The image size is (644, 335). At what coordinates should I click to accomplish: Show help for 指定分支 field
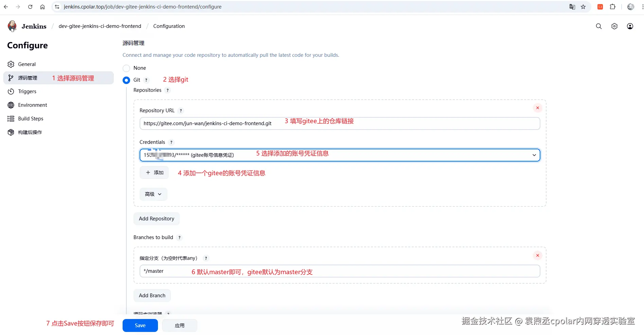tap(206, 258)
